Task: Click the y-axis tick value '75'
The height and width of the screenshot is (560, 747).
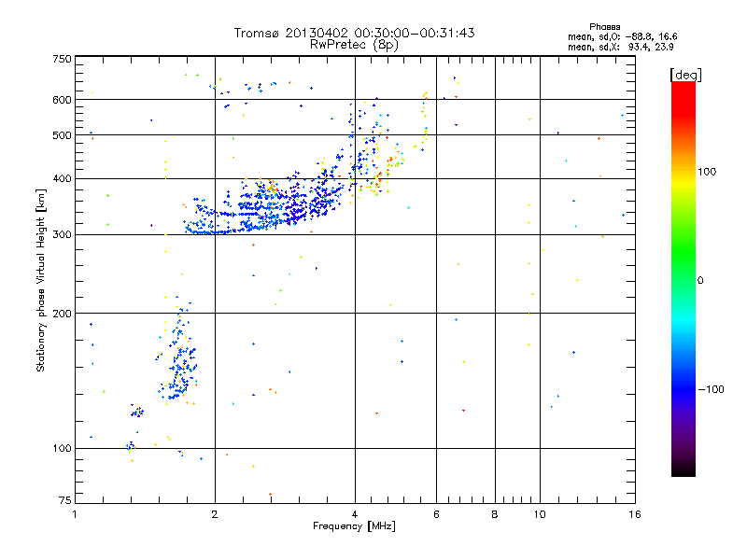Action: (x=65, y=500)
